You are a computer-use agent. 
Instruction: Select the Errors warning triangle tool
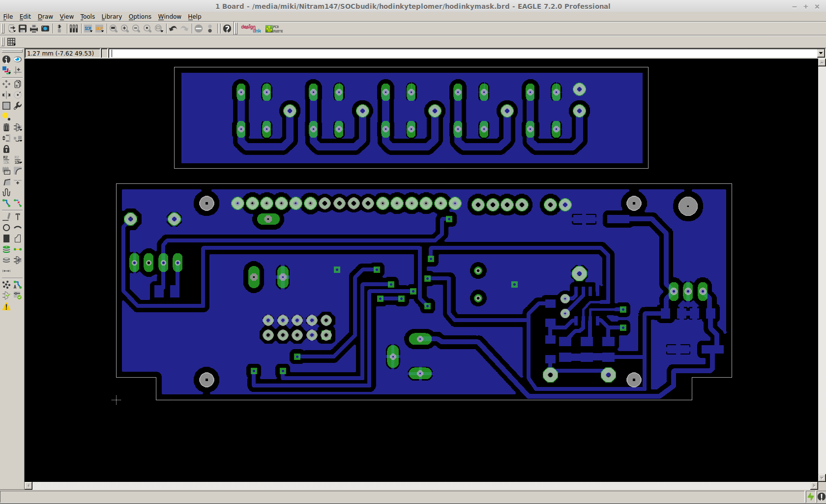tap(6, 307)
